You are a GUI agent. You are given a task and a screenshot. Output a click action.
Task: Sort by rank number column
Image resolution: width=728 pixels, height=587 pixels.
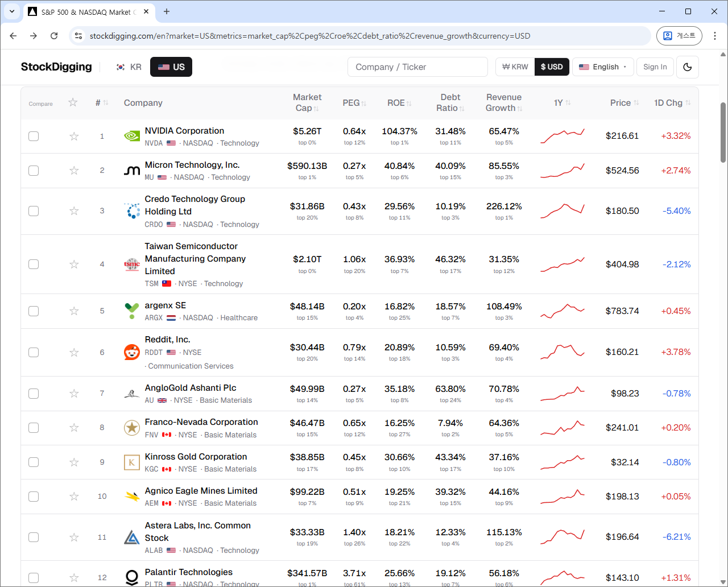pos(102,103)
